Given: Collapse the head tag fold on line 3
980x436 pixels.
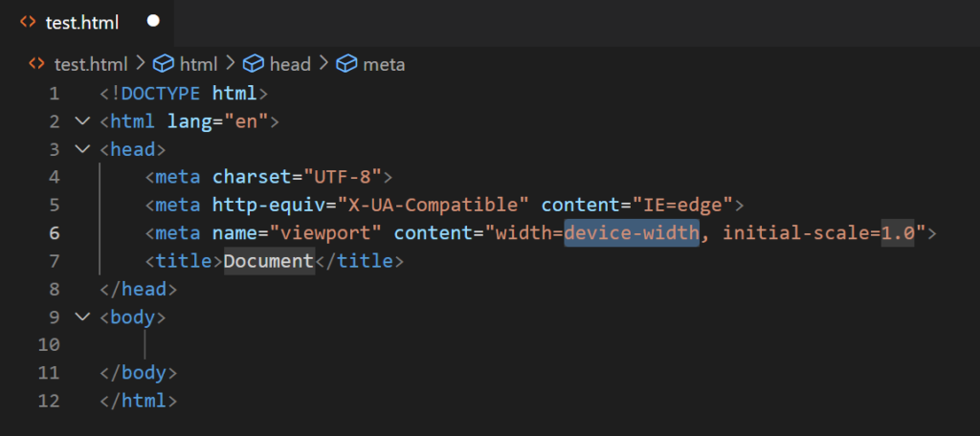Looking at the screenshot, I should [x=82, y=148].
